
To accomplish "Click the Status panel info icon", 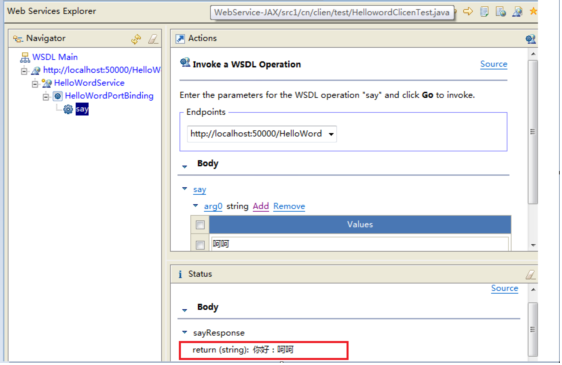I will [x=180, y=274].
